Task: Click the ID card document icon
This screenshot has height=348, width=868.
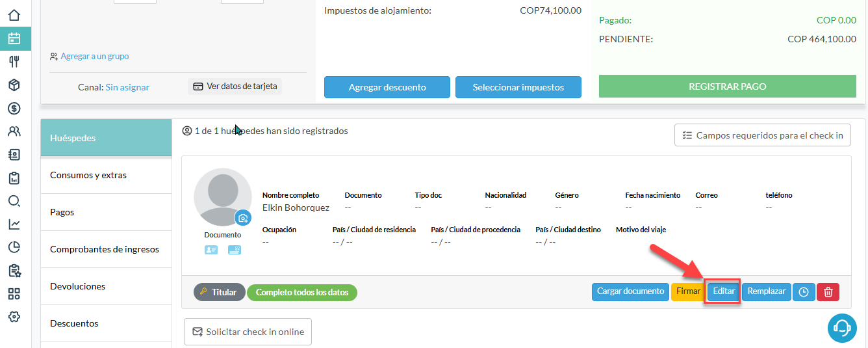Action: click(x=211, y=250)
